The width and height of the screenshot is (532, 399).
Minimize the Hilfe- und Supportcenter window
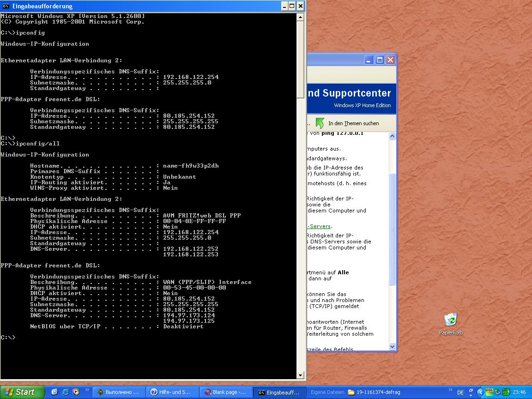[369, 60]
